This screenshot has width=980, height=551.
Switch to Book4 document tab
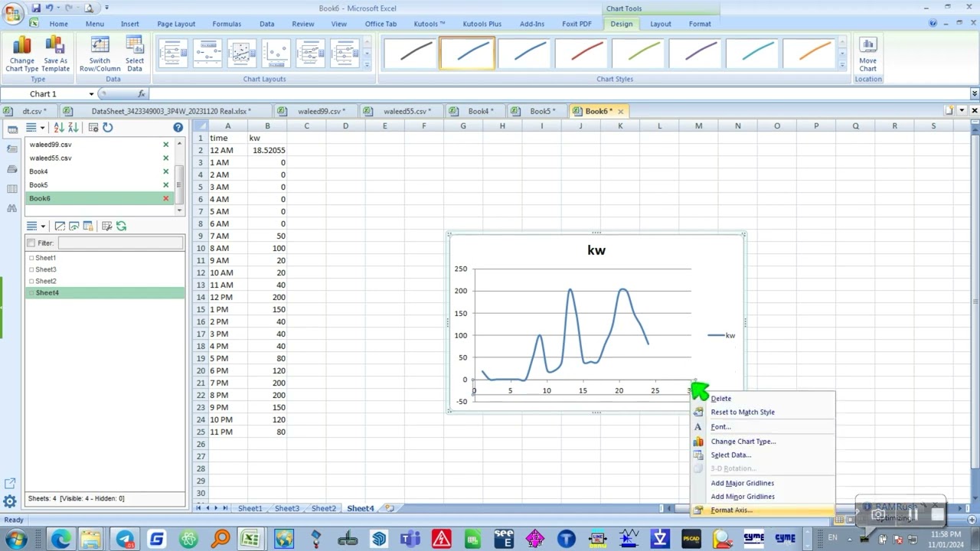pos(479,111)
